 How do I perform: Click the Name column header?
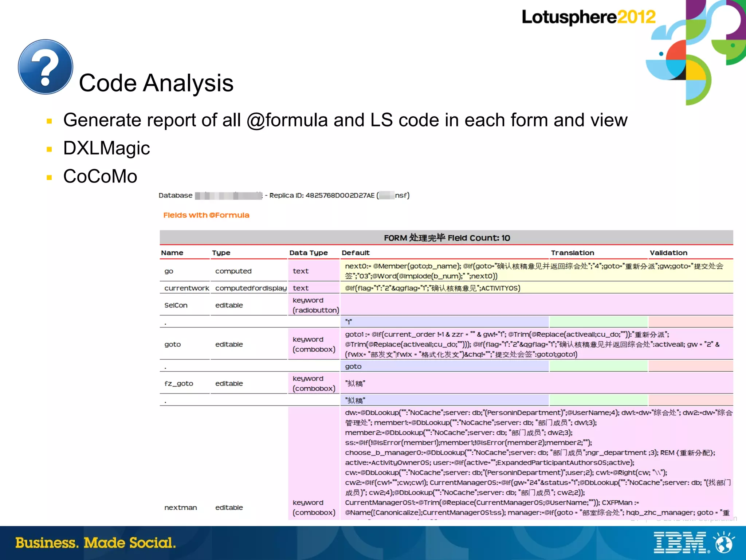point(172,252)
